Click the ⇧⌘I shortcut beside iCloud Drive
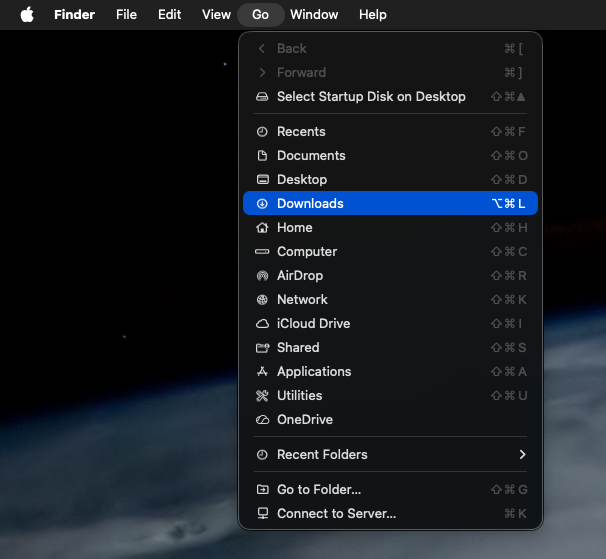Screen dimensions: 606x559 tap(506, 324)
